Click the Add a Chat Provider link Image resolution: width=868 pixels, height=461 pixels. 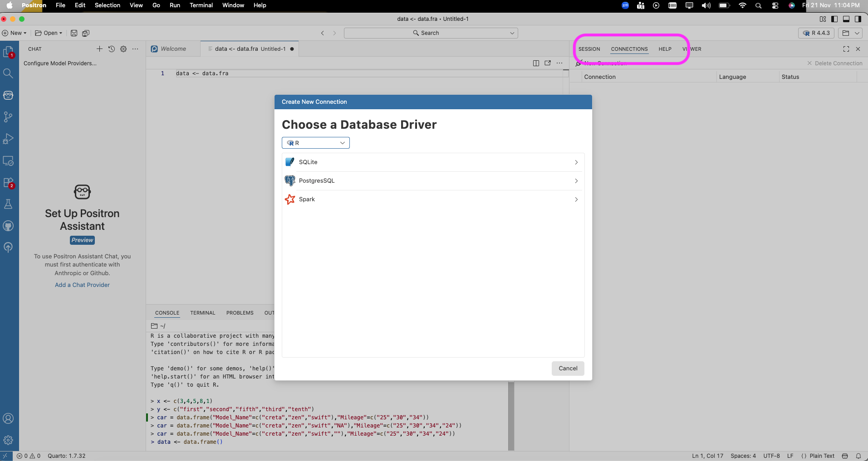point(82,285)
